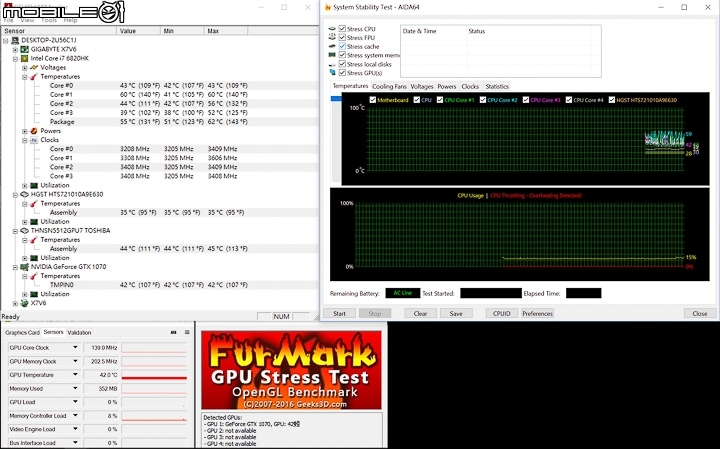Uncheck HGST HTS721010A9E630 in graph legend
The height and width of the screenshot is (449, 720).
click(612, 100)
